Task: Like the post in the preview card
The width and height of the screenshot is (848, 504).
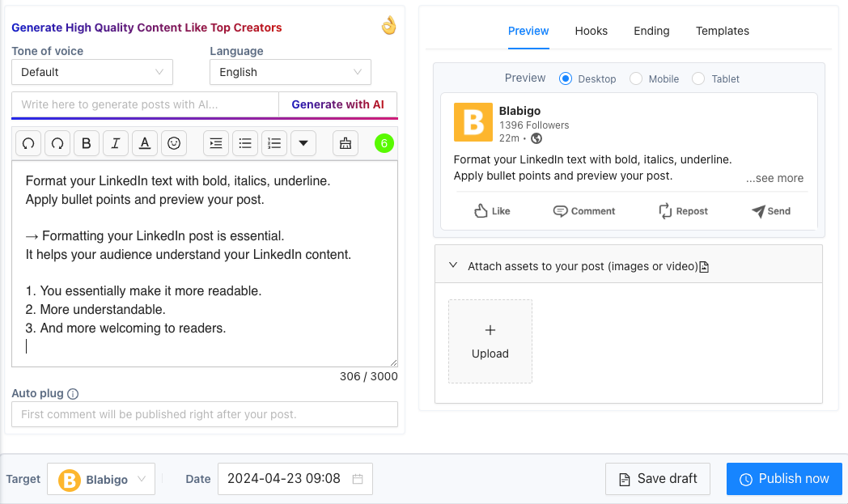Action: (x=491, y=210)
